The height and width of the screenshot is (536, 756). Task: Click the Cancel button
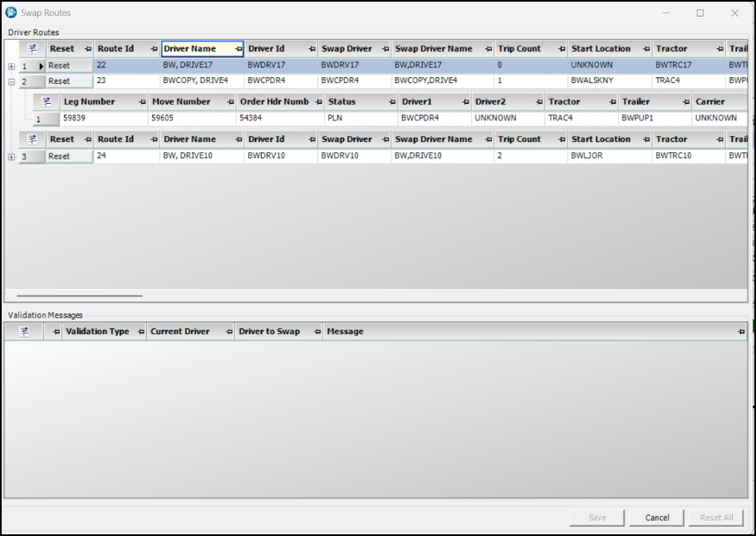[656, 517]
